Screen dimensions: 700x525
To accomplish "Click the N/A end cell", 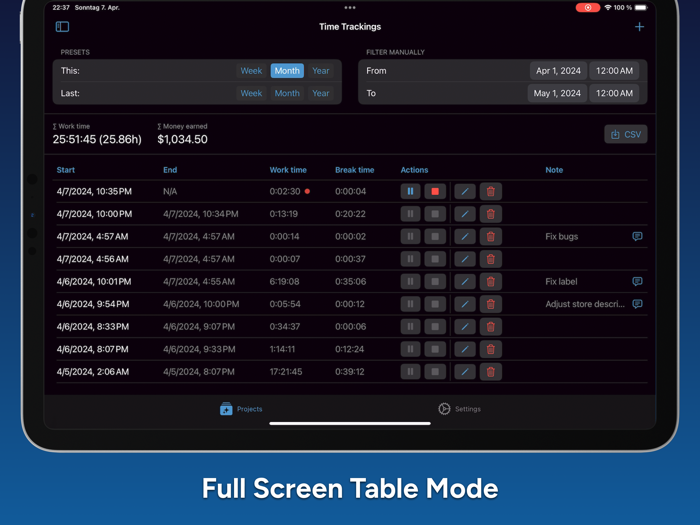I will pos(170,192).
